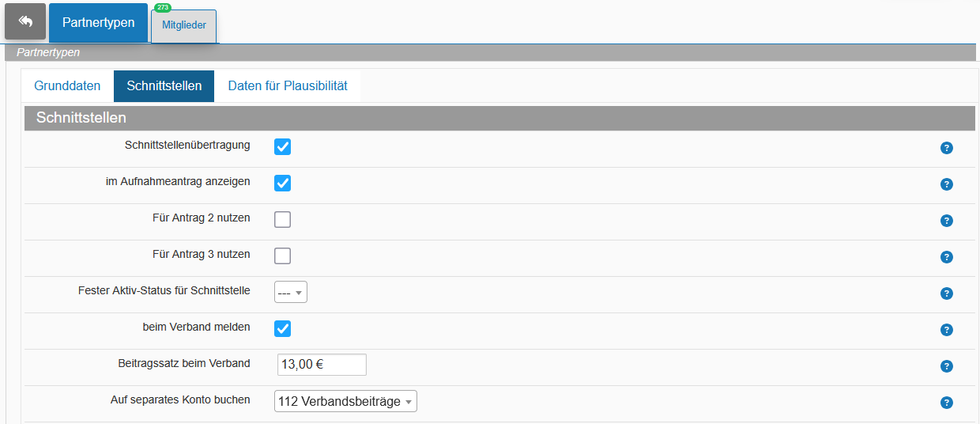Toggle im Aufnahmeantrag anzeigen checkbox
The height and width of the screenshot is (424, 980).
pos(282,183)
